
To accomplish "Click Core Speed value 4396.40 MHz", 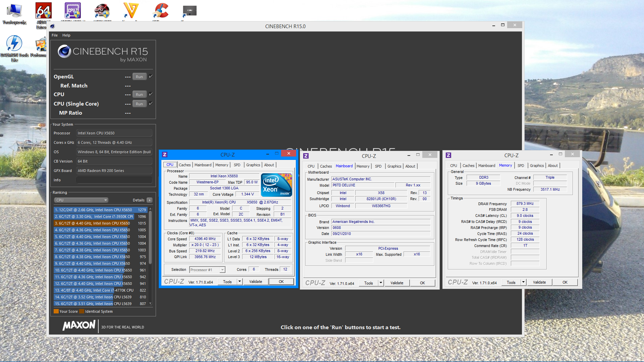I will coord(205,239).
